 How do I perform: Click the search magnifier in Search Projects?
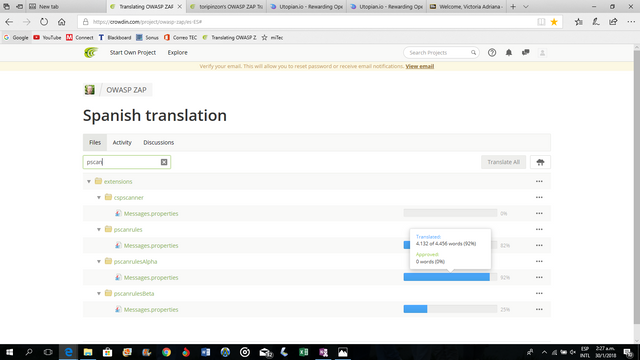(x=473, y=53)
